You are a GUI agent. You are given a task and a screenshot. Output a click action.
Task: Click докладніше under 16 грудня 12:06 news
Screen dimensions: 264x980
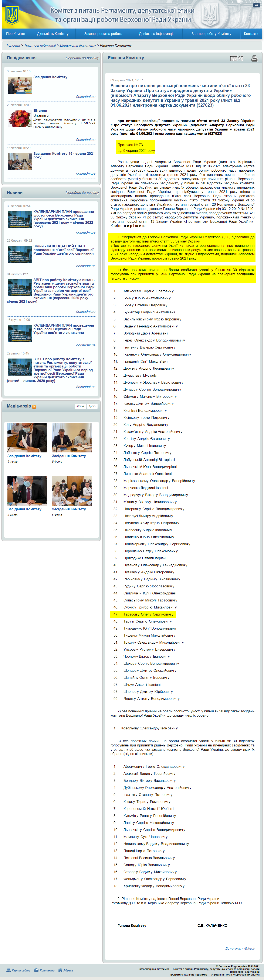click(x=86, y=345)
